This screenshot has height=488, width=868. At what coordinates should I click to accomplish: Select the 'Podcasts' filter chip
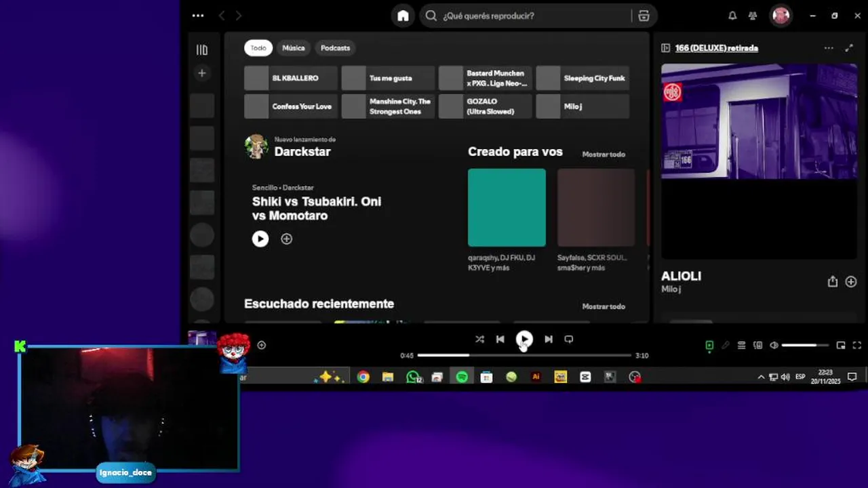pyautogui.click(x=335, y=48)
